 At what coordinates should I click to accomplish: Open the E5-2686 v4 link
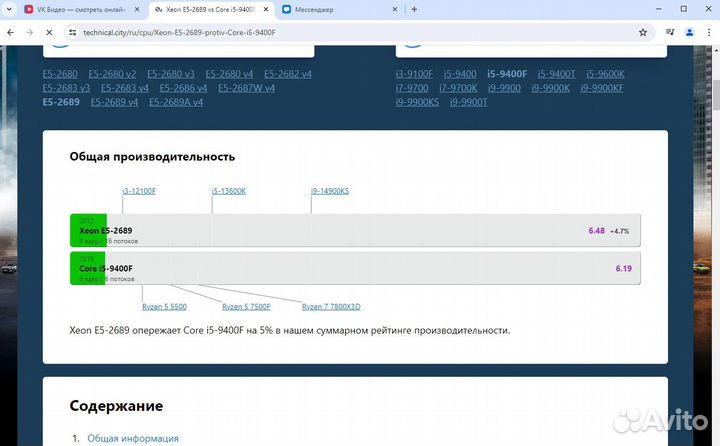tap(183, 88)
